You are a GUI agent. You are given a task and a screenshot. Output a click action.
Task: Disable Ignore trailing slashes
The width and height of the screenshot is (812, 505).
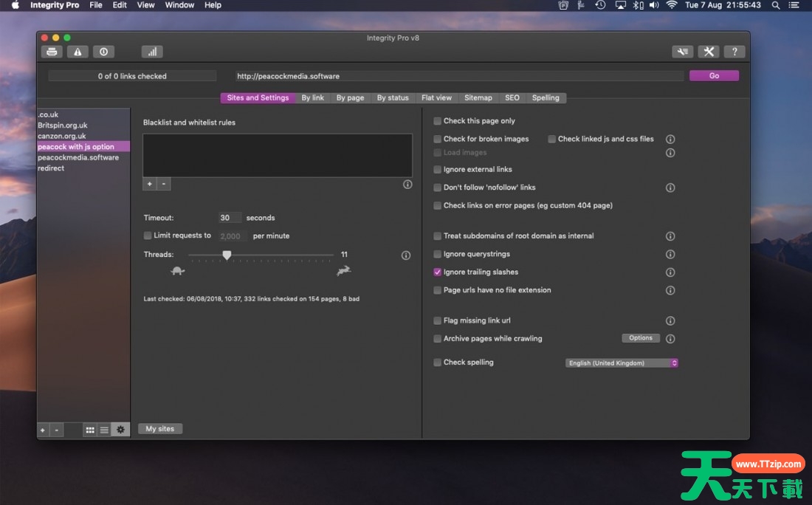pyautogui.click(x=437, y=272)
